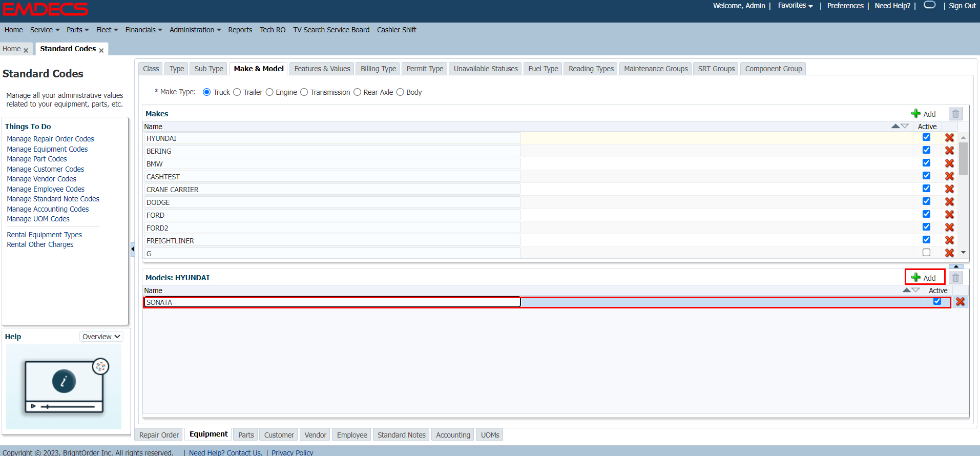Delete the FORD2 make row

[949, 227]
